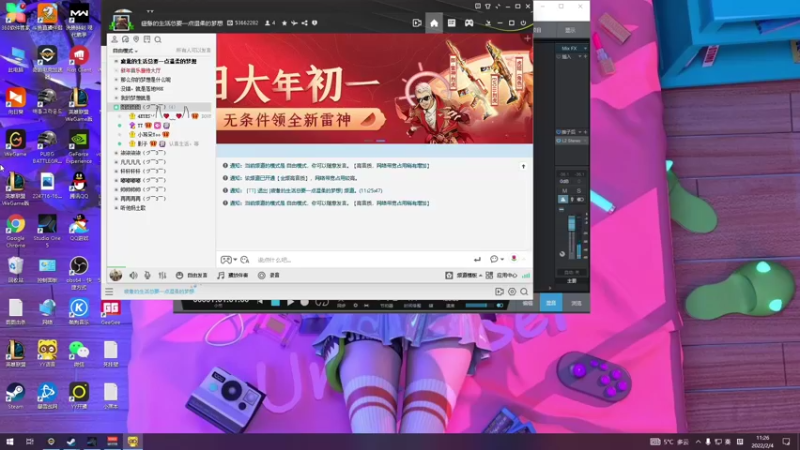Search channel members with magnifier icon
Viewport: 800px width, 450px height.
(158, 39)
